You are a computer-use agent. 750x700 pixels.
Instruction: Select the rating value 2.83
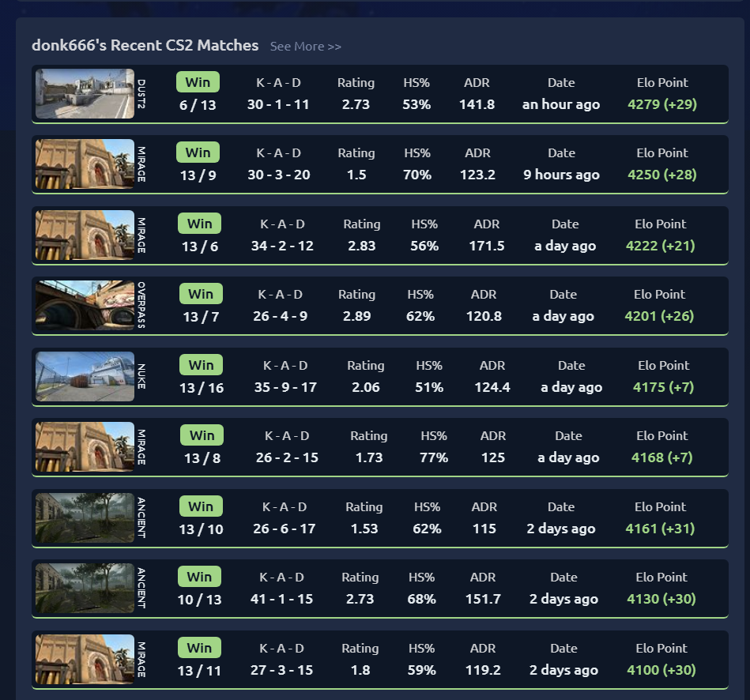[362, 246]
